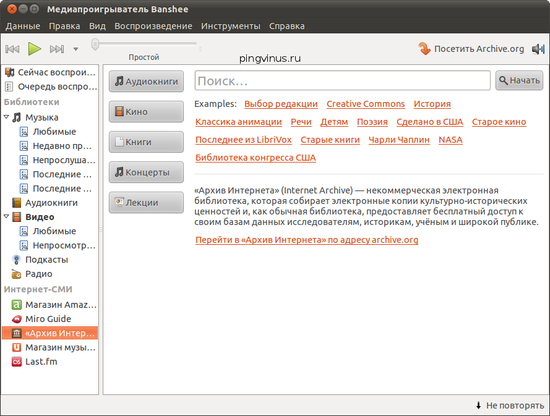Focus the Поиск… search field
This screenshot has width=550, height=416.
(x=342, y=81)
